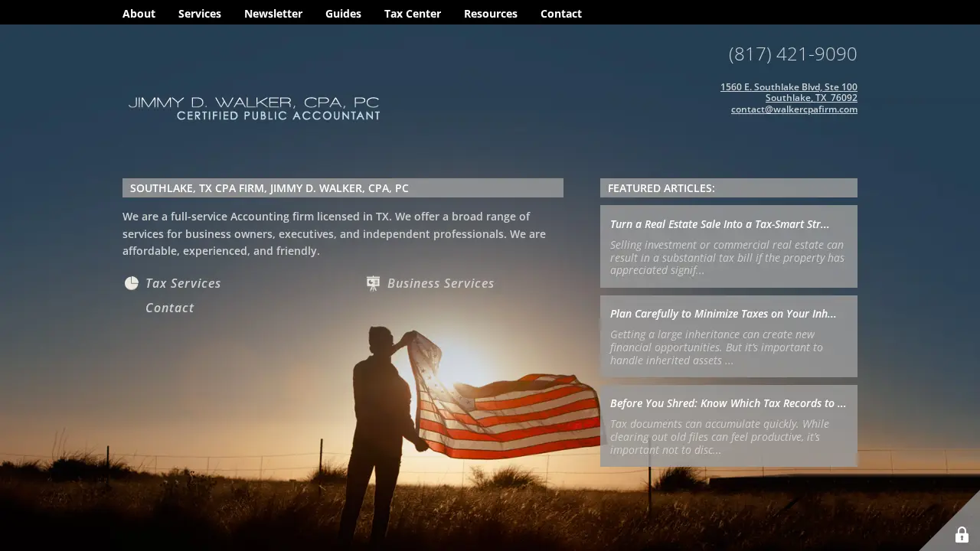Click the Featured Articles heading
Image resolution: width=980 pixels, height=551 pixels.
(x=729, y=188)
